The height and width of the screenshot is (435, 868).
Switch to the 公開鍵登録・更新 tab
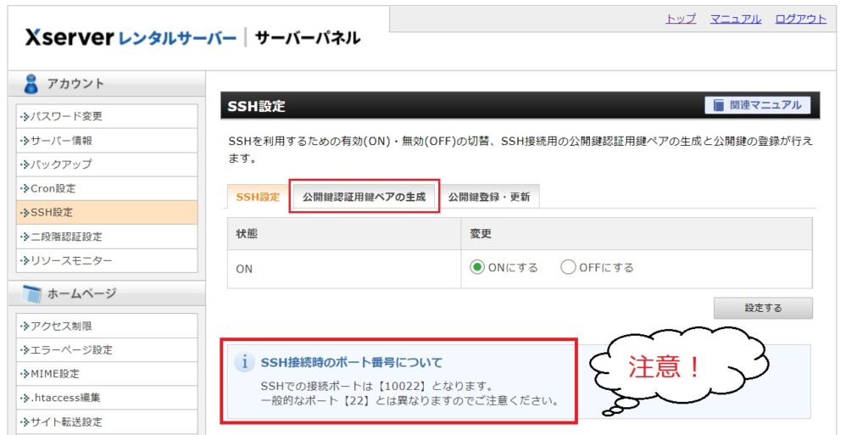click(489, 197)
